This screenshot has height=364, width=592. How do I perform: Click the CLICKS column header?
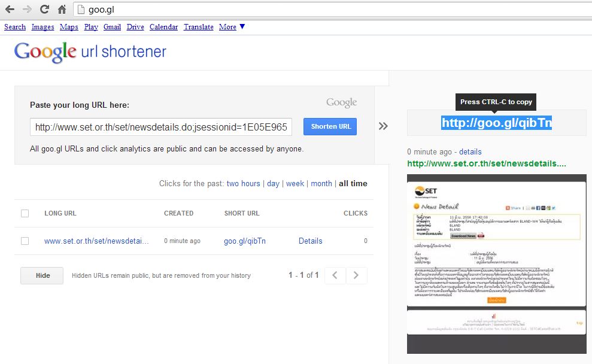point(356,213)
